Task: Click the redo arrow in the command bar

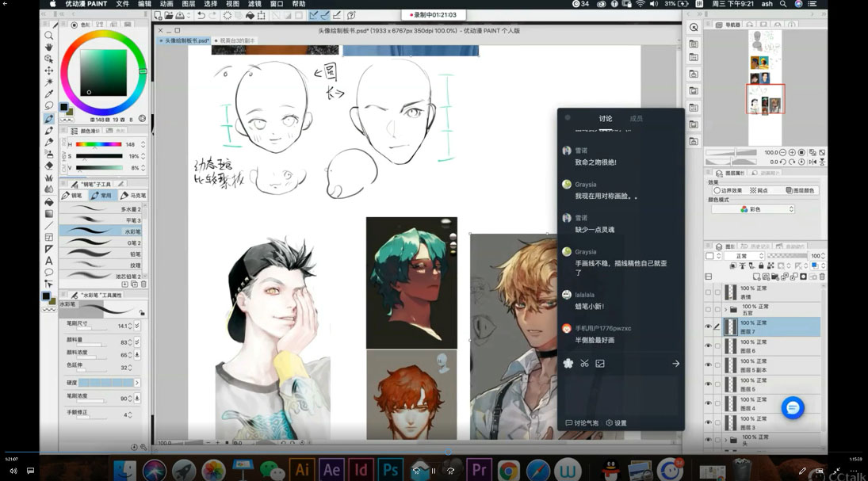Action: (212, 16)
